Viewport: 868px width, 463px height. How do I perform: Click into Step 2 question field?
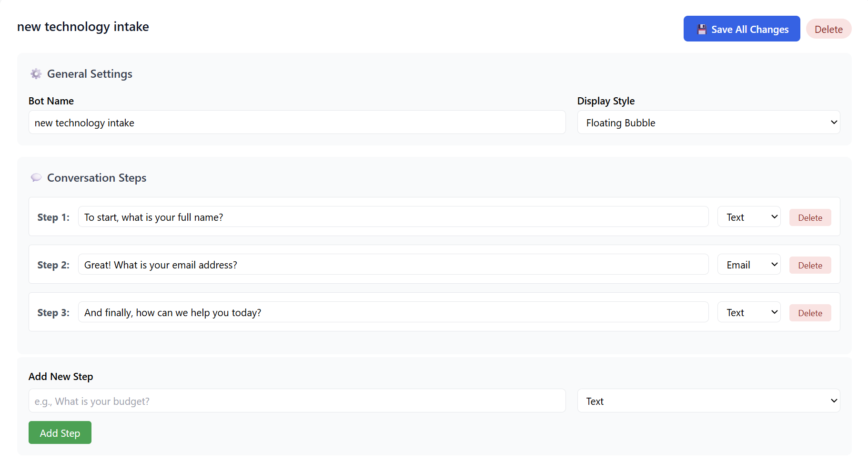tap(393, 265)
